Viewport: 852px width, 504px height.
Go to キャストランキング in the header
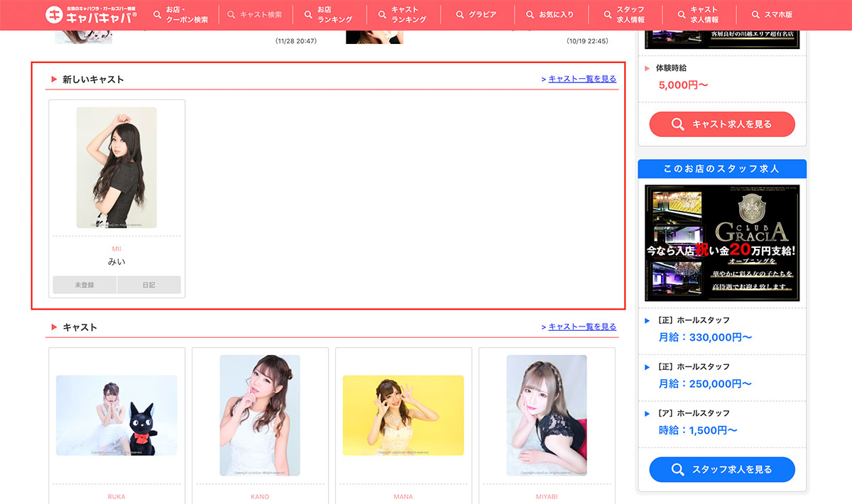click(x=403, y=15)
